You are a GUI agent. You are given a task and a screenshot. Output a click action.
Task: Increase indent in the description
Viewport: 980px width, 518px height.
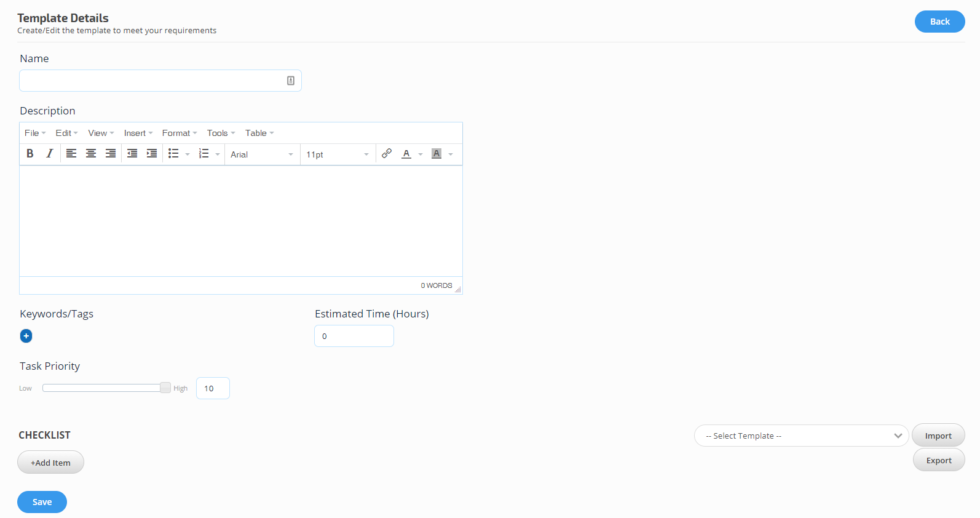pyautogui.click(x=152, y=154)
